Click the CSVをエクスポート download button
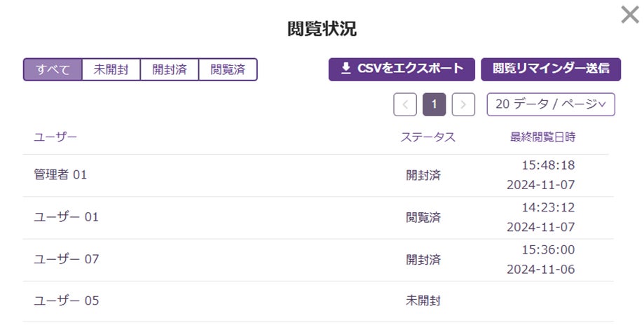 (x=402, y=69)
